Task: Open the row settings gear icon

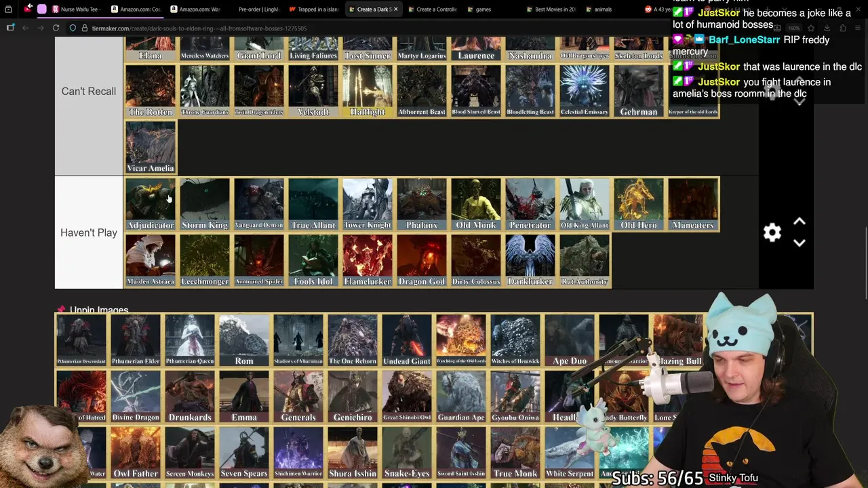Action: point(772,232)
